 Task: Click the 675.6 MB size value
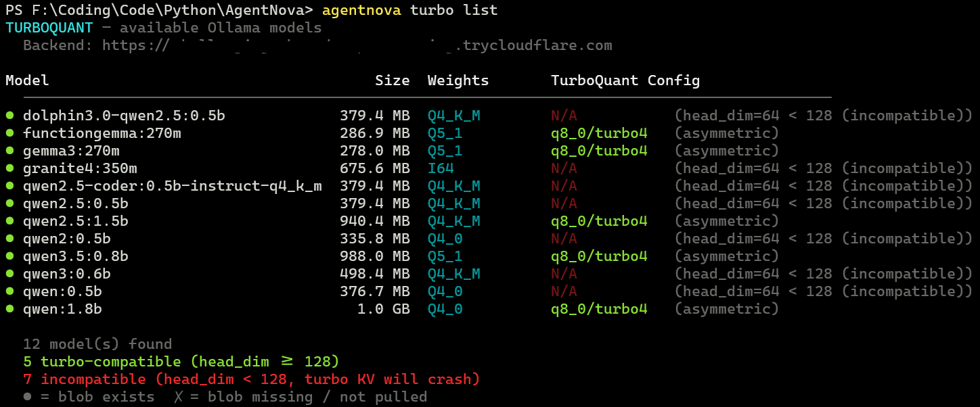point(375,168)
